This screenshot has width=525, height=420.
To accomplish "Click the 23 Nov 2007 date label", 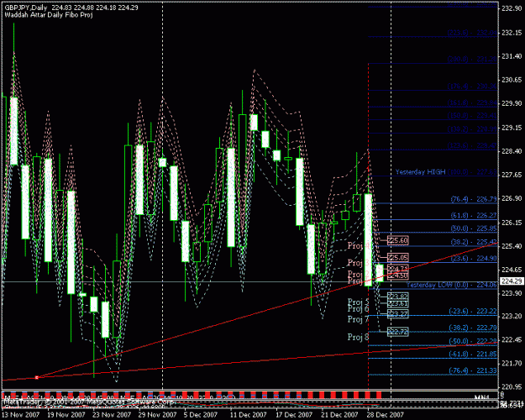I will 112,415.
